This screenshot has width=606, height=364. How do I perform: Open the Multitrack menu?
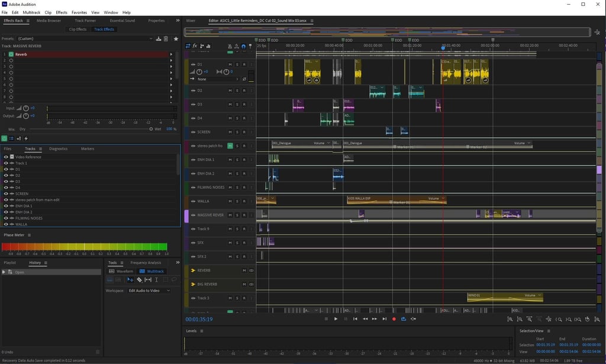(31, 12)
